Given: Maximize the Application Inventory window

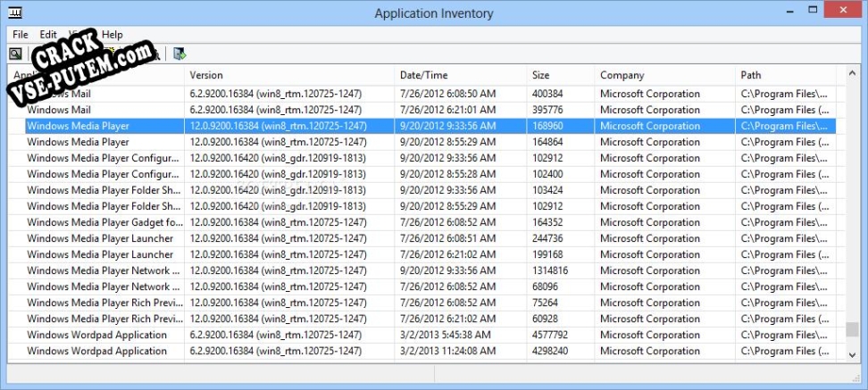Looking at the screenshot, I should coord(813,10).
